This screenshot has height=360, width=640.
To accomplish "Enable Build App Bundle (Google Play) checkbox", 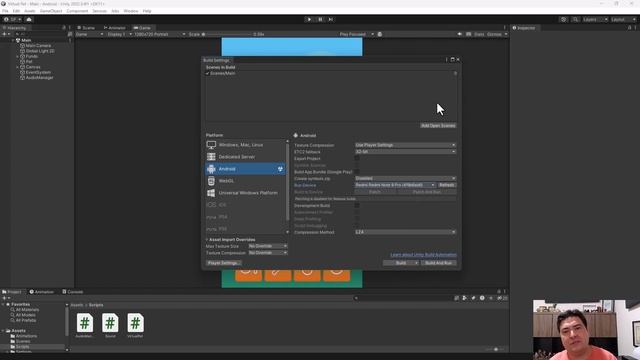I will point(357,172).
